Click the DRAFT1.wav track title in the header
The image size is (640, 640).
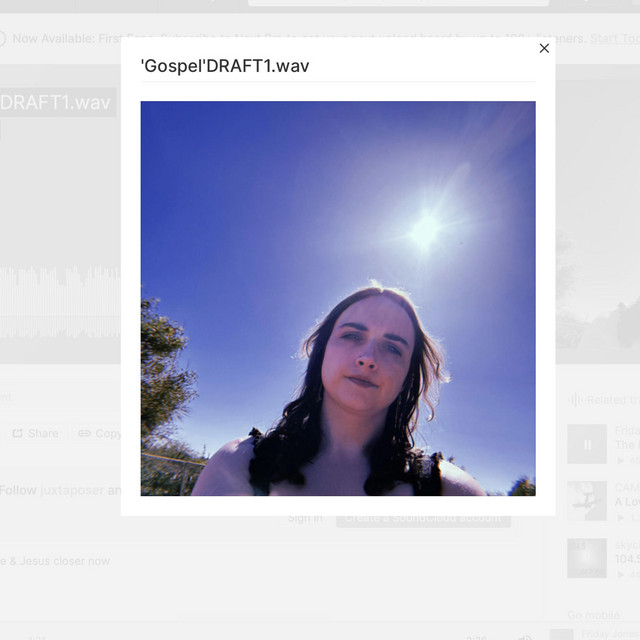pos(56,102)
